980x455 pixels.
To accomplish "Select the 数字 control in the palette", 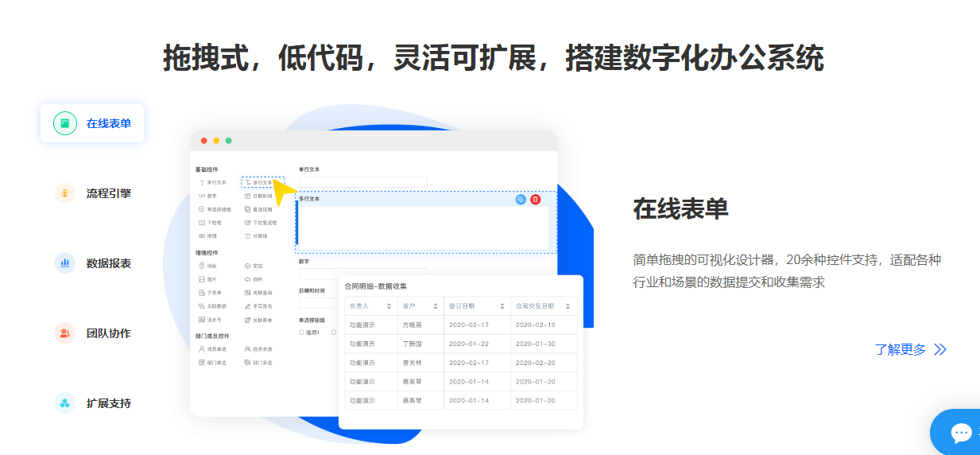I will click(207, 196).
